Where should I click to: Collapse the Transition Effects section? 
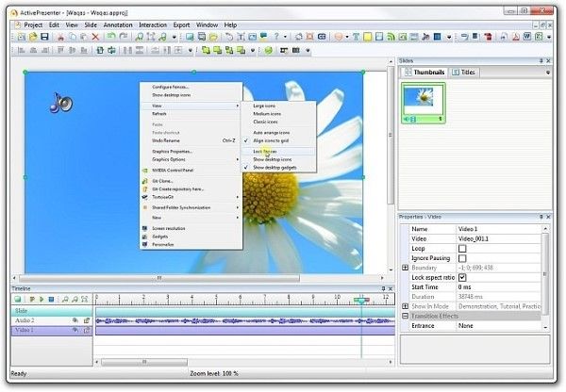[405, 317]
